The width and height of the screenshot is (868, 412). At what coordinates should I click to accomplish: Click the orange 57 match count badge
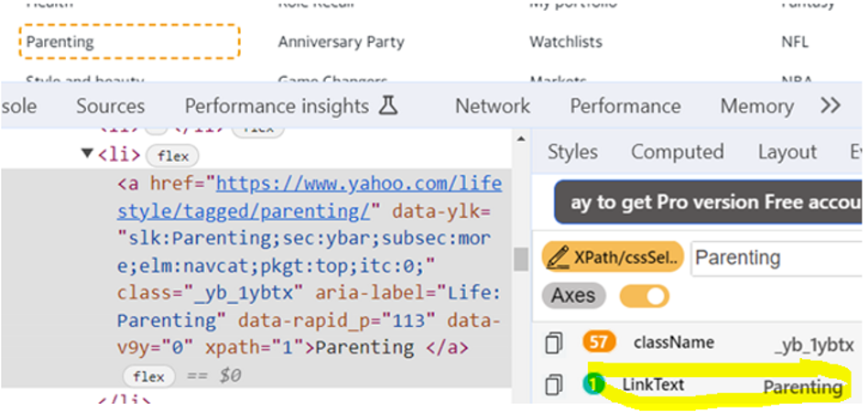point(599,343)
